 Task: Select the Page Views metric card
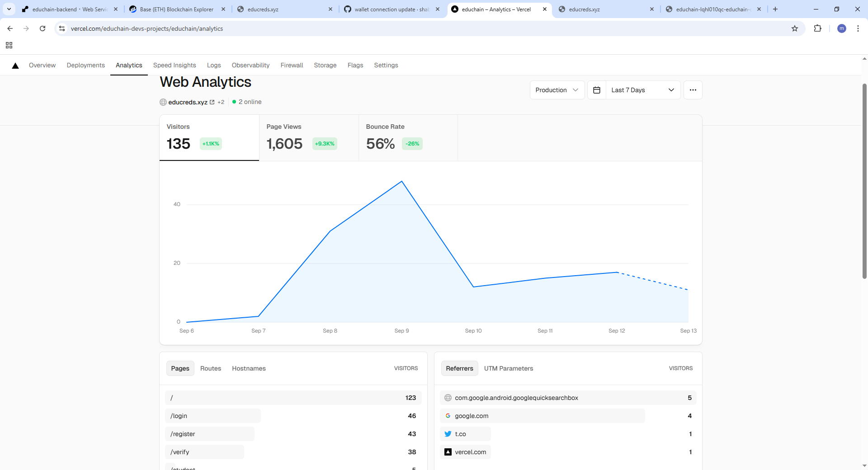tap(309, 138)
